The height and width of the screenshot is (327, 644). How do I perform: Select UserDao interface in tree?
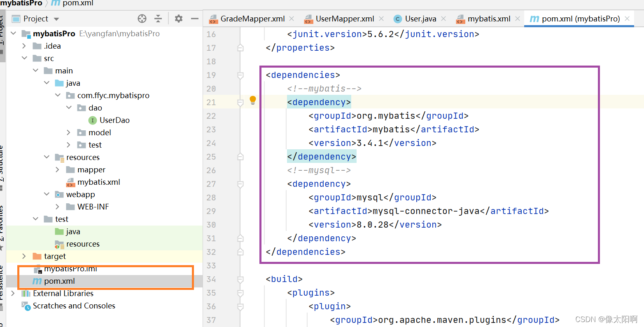click(x=114, y=120)
